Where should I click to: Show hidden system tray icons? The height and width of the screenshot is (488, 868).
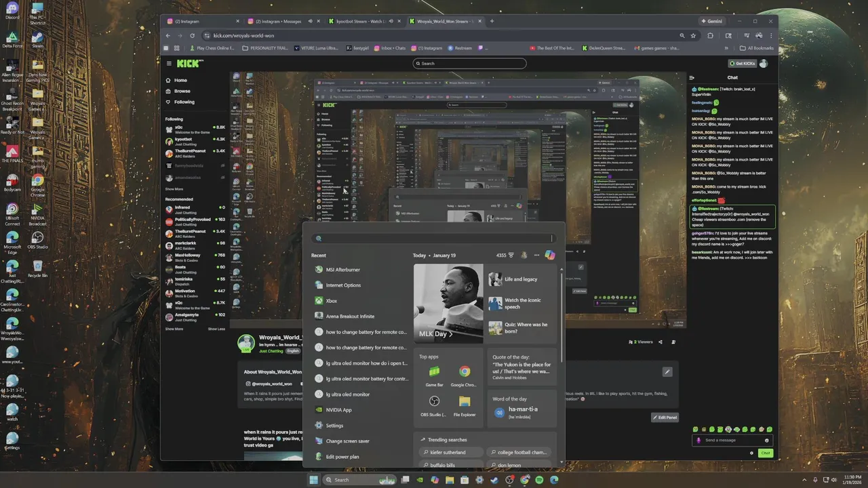(x=804, y=480)
